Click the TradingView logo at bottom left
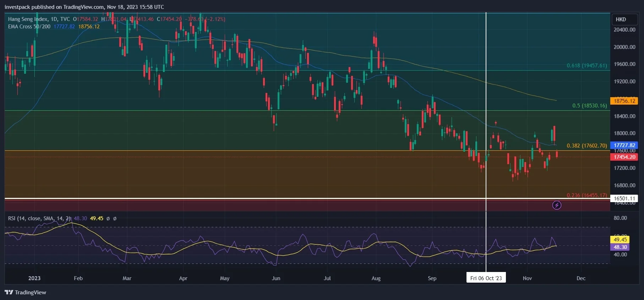 point(26,292)
